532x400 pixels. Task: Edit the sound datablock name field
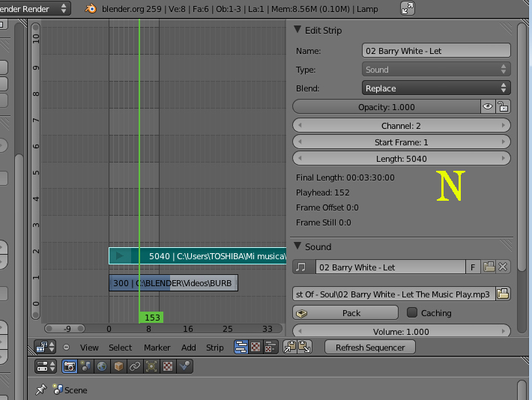point(390,267)
